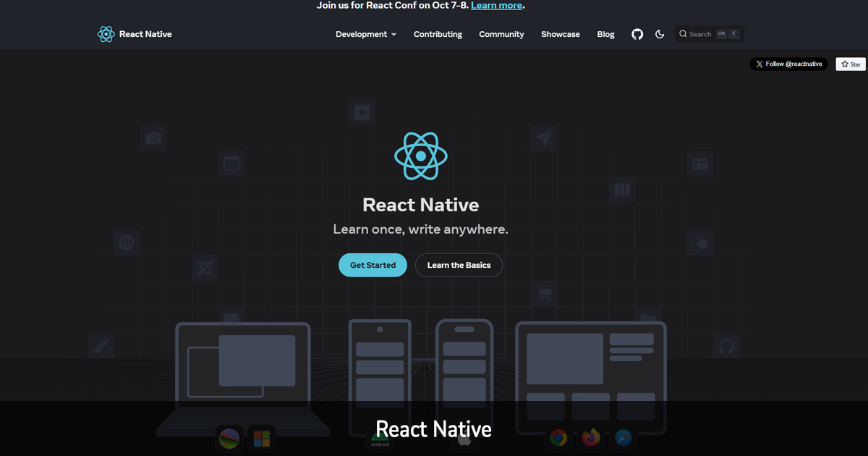This screenshot has height=456, width=868.
Task: Click the Learn the Basics button
Action: [x=459, y=265]
